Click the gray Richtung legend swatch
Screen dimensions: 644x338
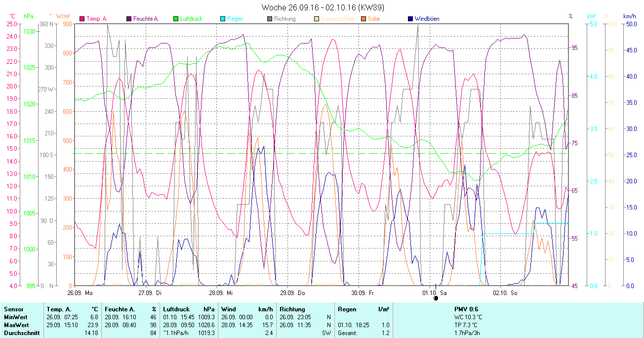pos(270,19)
